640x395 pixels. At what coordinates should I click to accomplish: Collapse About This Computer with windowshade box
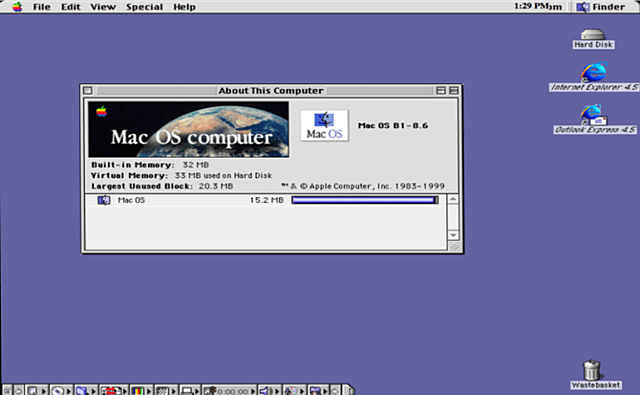click(453, 91)
